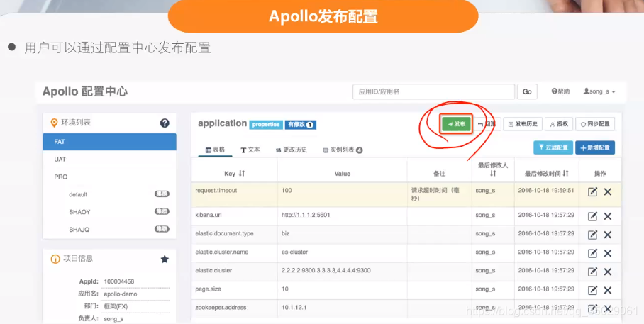Select the default cluster under PRO
Image resolution: width=644 pixels, height=324 pixels.
pos(78,194)
